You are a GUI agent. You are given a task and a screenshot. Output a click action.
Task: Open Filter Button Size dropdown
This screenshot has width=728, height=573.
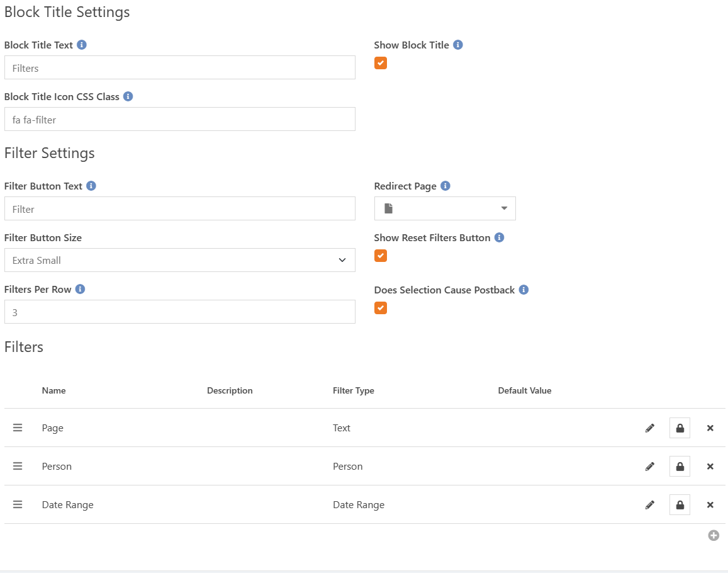tap(180, 260)
